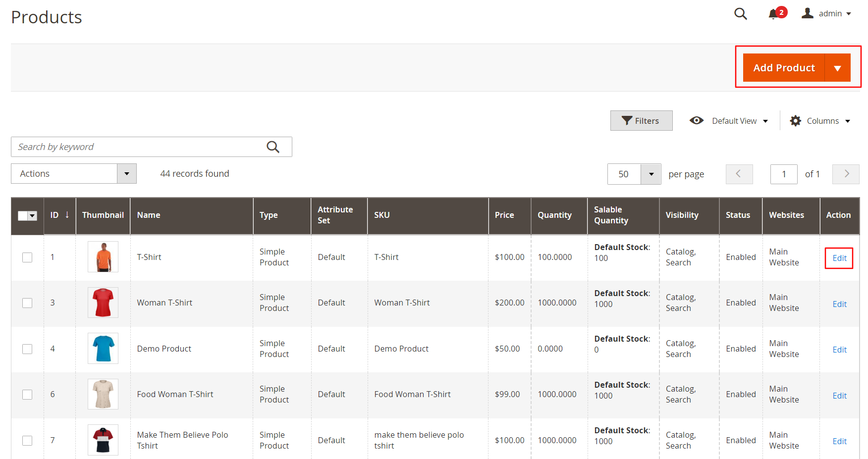
Task: Open the per page count dropdown
Action: (651, 174)
